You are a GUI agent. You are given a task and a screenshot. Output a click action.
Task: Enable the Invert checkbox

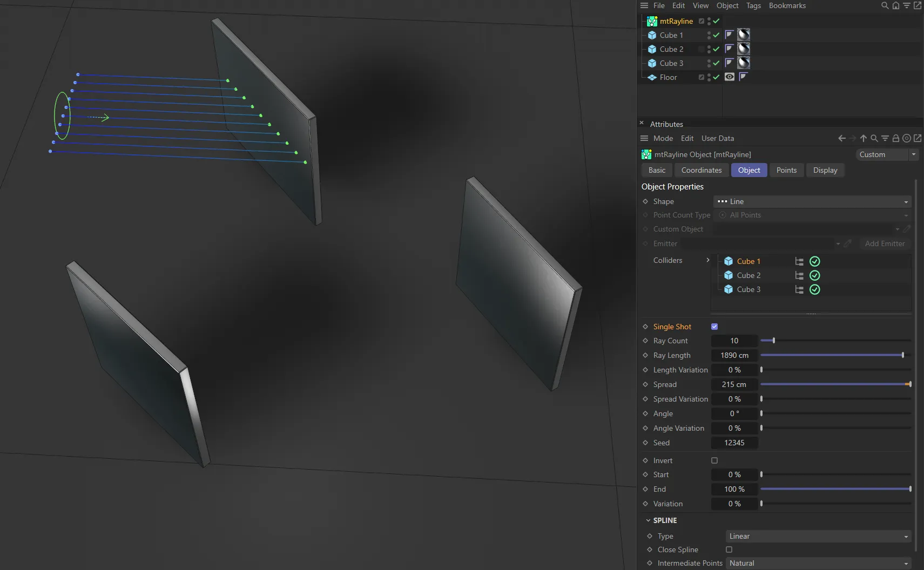click(x=714, y=460)
